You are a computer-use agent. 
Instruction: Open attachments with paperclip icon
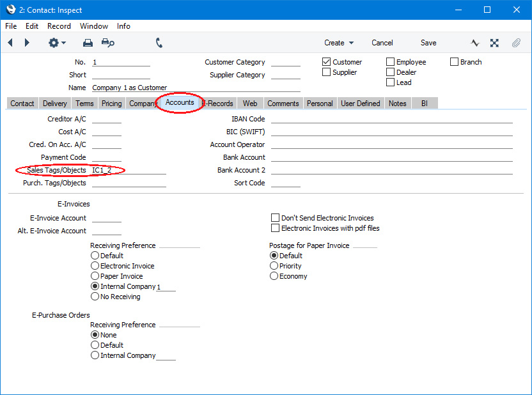515,43
